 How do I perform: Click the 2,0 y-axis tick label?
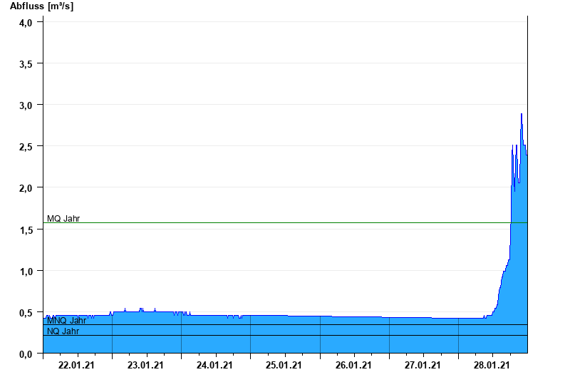click(x=26, y=187)
